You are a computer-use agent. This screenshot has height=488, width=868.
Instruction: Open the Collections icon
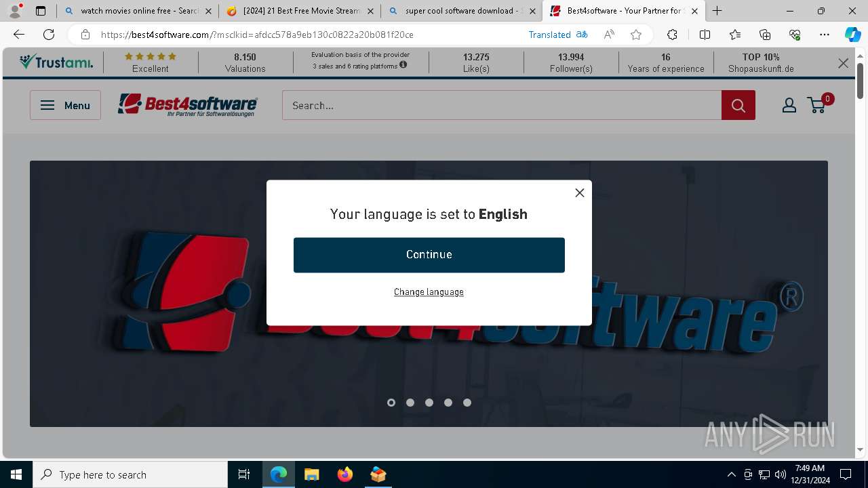pyautogui.click(x=765, y=35)
